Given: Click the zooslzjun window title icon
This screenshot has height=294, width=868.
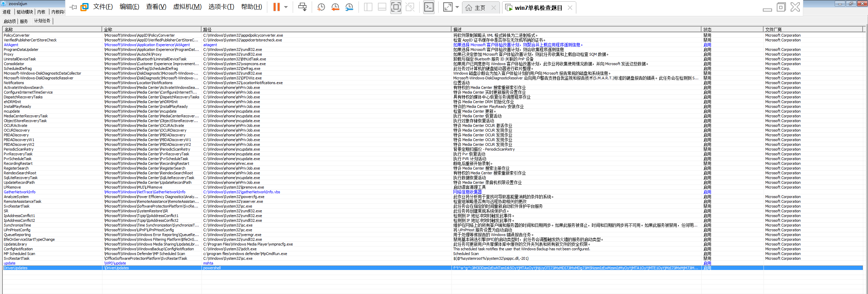Looking at the screenshot, I should (3, 4).
